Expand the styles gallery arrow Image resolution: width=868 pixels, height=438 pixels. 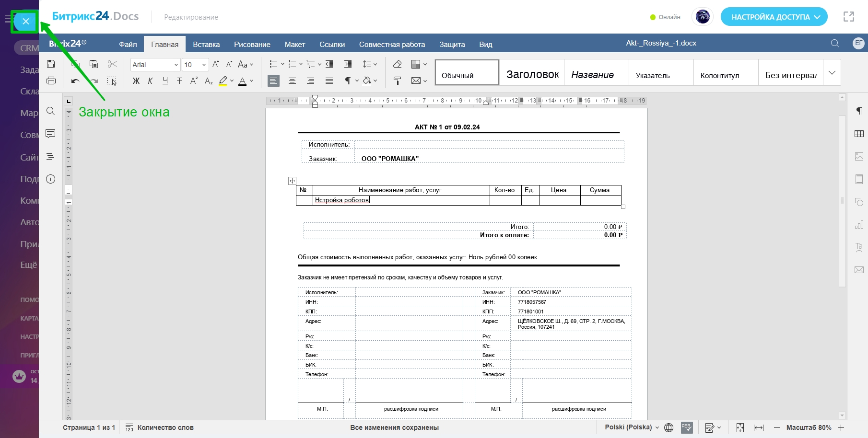point(832,73)
